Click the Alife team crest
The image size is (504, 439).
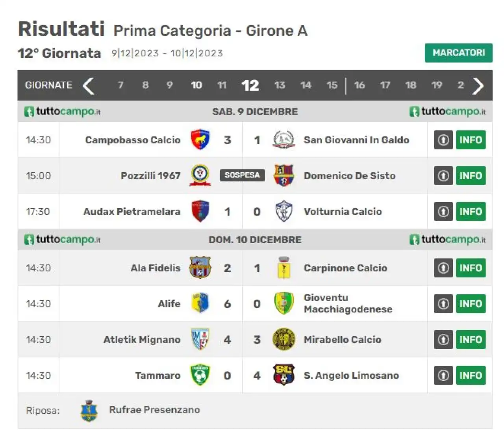click(200, 303)
